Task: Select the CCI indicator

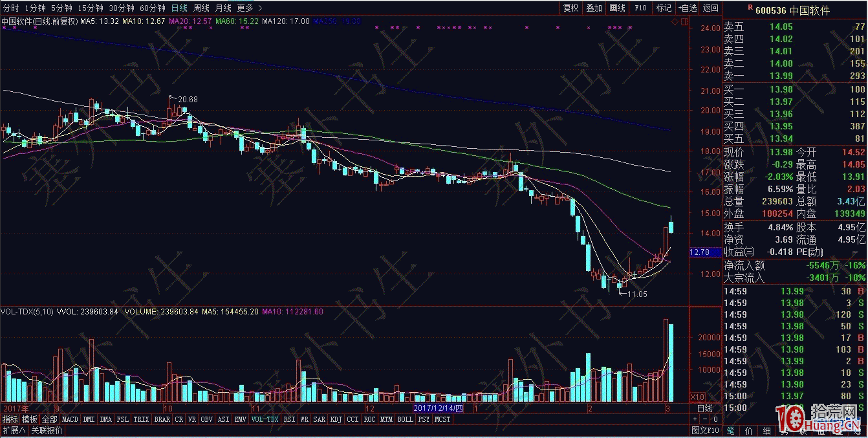Action: pyautogui.click(x=353, y=419)
